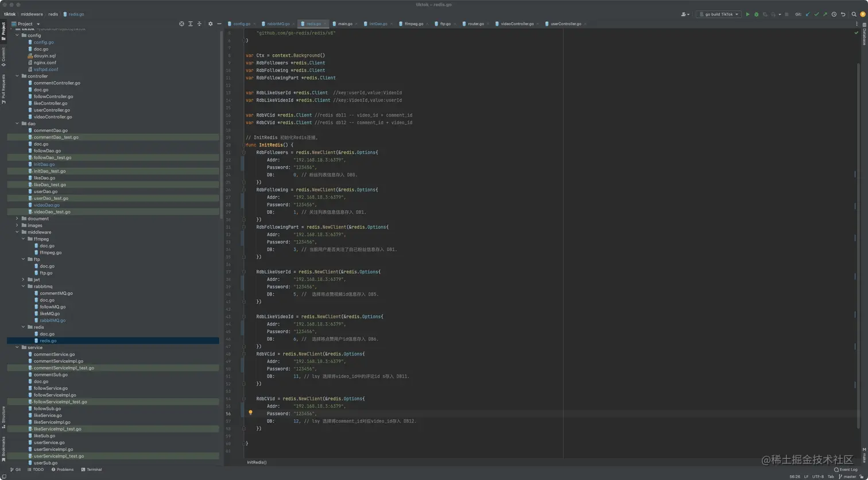Click the Git update project arrow
Screen dimensions: 868x480
click(808, 14)
